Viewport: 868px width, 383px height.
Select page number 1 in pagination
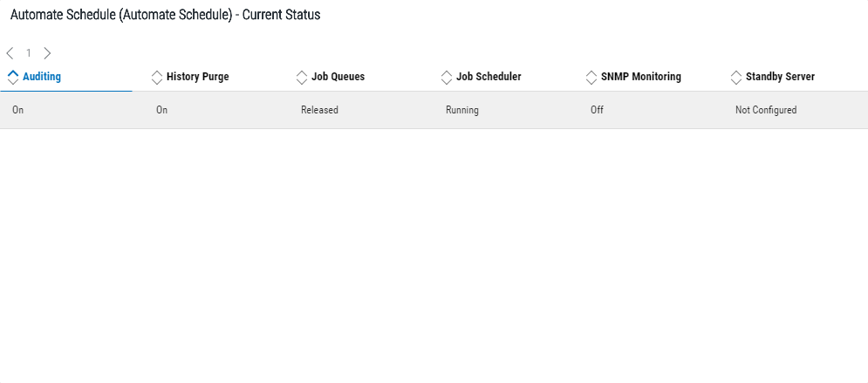coord(28,53)
